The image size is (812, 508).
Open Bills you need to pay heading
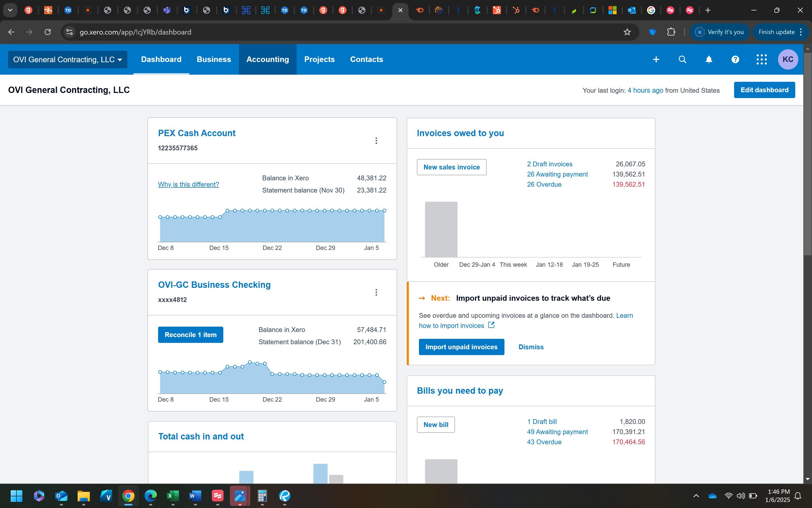pos(460,391)
